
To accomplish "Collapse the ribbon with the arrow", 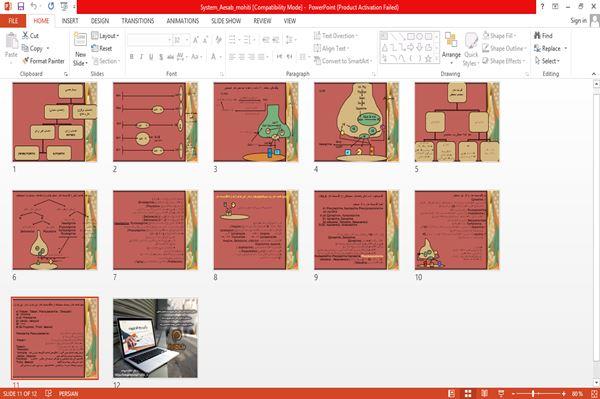I will click(594, 74).
